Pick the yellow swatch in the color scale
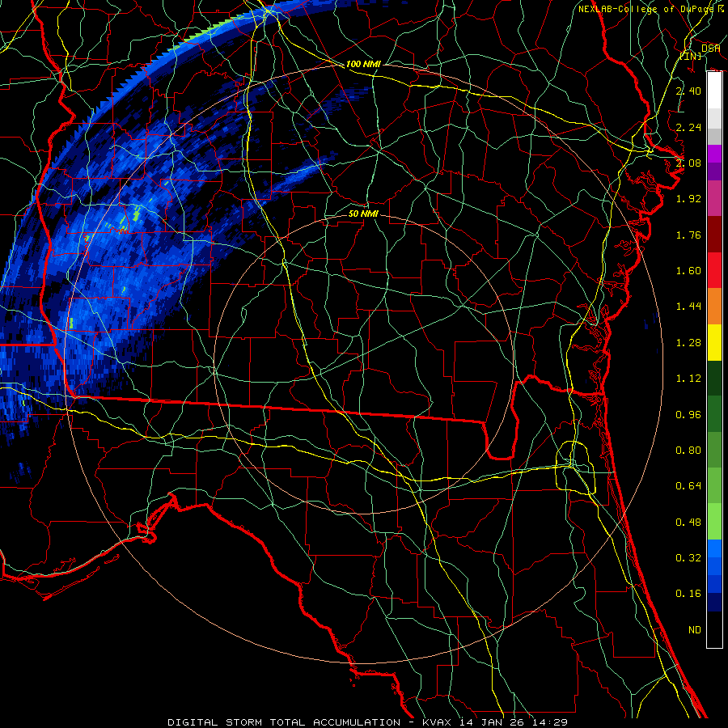728x728 pixels. [714, 342]
